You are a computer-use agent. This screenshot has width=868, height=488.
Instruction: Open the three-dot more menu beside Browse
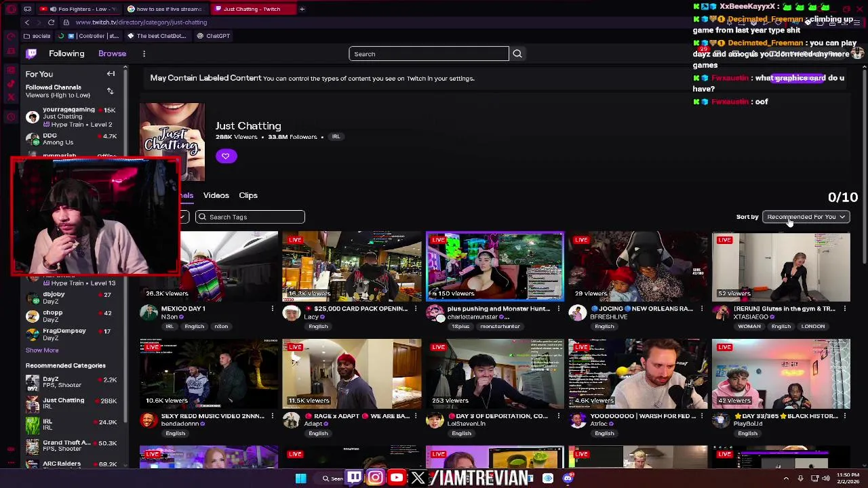pyautogui.click(x=144, y=54)
